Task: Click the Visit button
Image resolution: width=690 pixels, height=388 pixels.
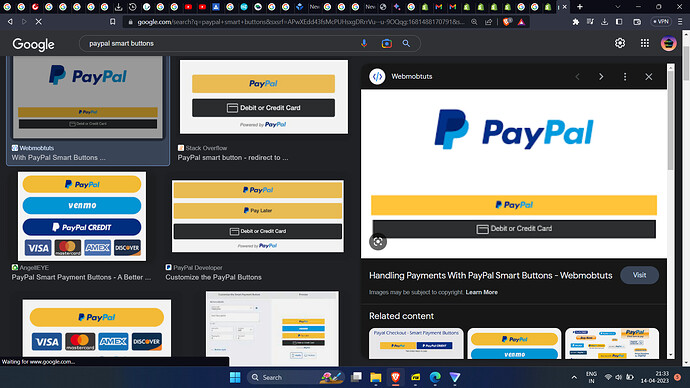Action: pos(639,275)
